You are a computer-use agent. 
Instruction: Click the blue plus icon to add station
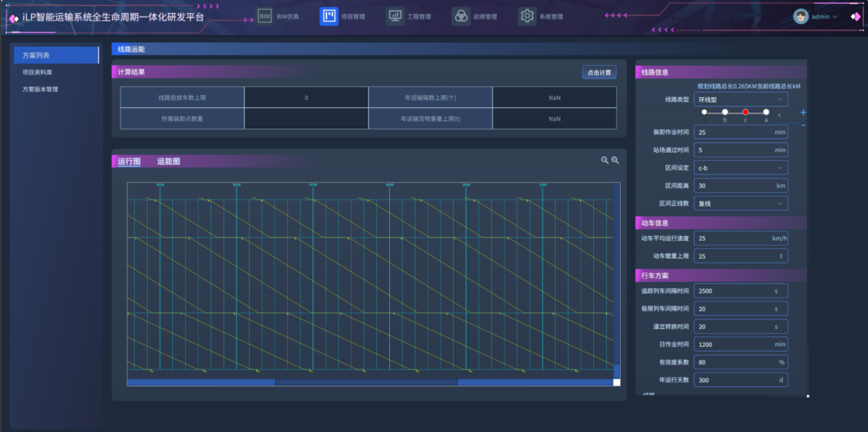[803, 112]
